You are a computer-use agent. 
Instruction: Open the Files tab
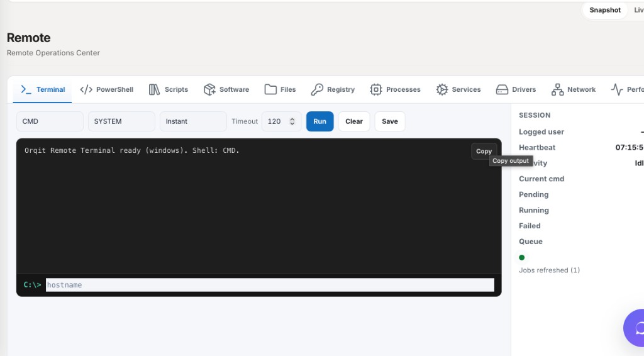[x=280, y=89]
